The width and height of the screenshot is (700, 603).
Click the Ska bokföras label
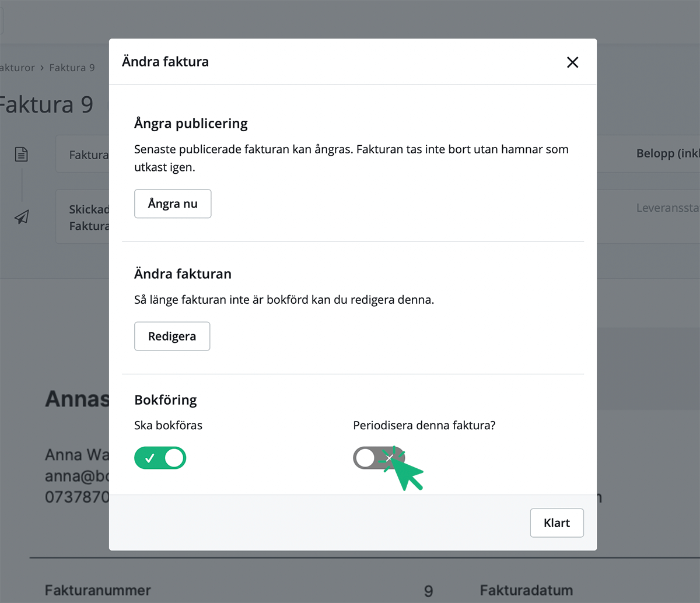(168, 426)
